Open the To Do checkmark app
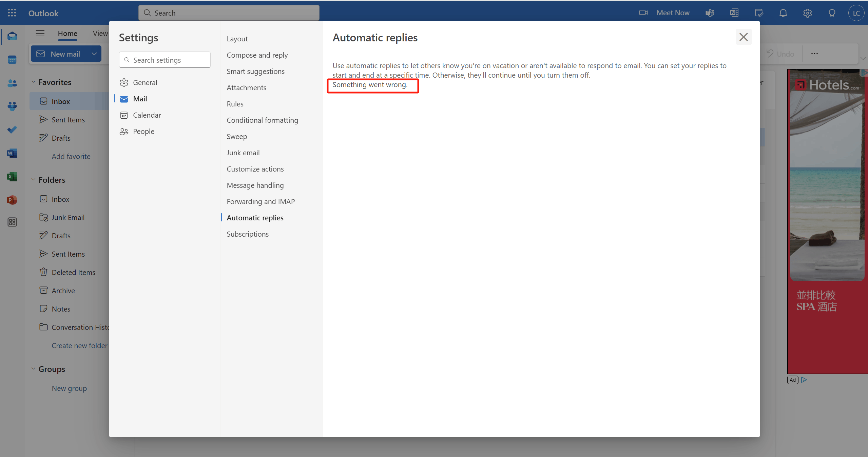868x457 pixels. point(12,130)
